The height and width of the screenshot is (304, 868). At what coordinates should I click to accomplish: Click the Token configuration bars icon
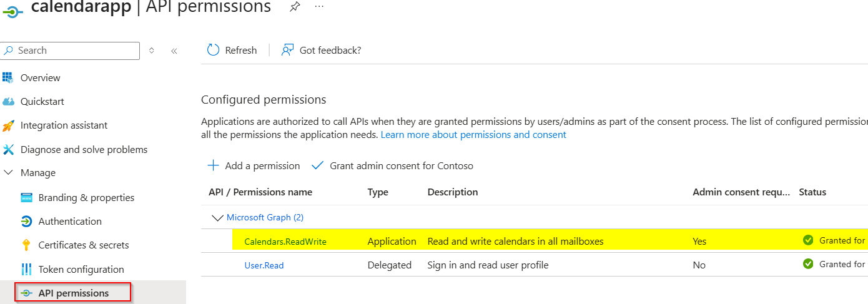tap(26, 269)
